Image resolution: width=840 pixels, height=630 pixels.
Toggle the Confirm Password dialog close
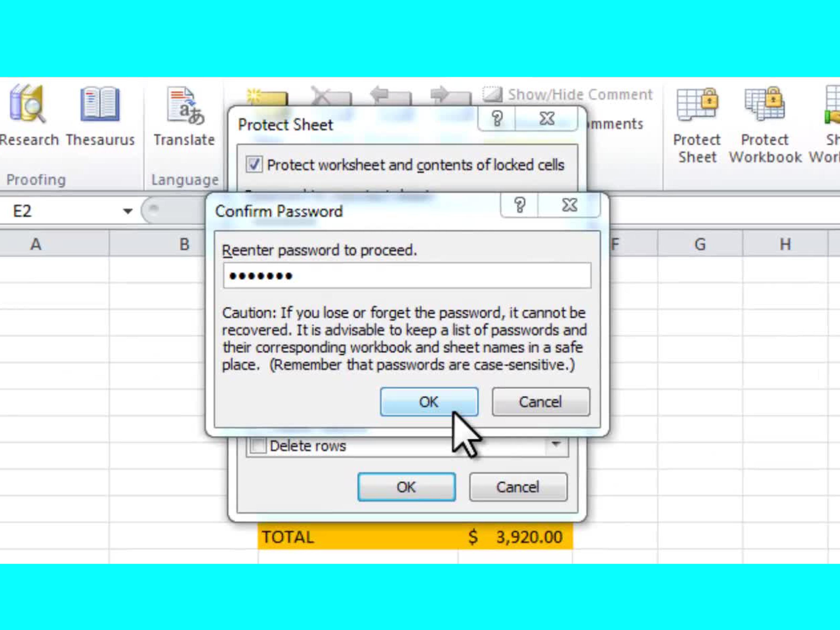point(569,204)
